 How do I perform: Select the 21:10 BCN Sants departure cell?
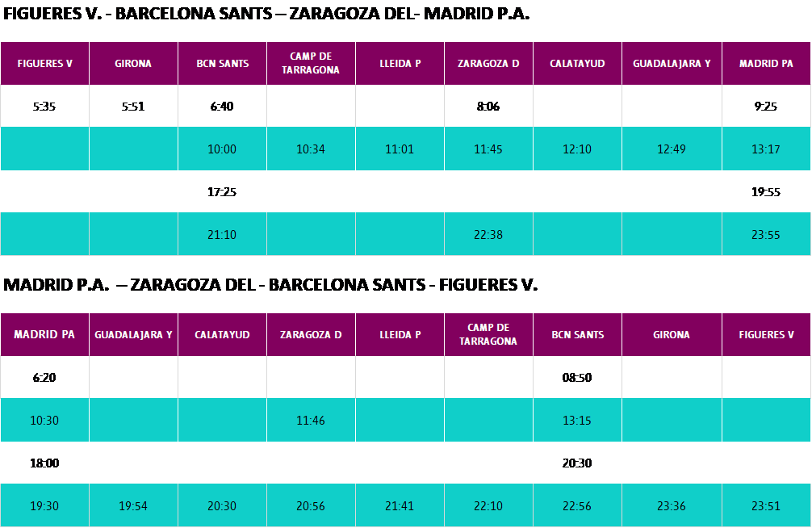222,235
